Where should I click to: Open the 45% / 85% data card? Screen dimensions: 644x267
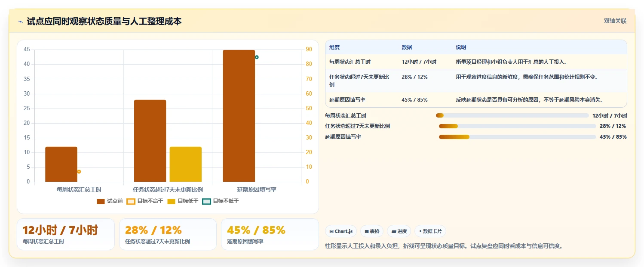click(x=270, y=234)
